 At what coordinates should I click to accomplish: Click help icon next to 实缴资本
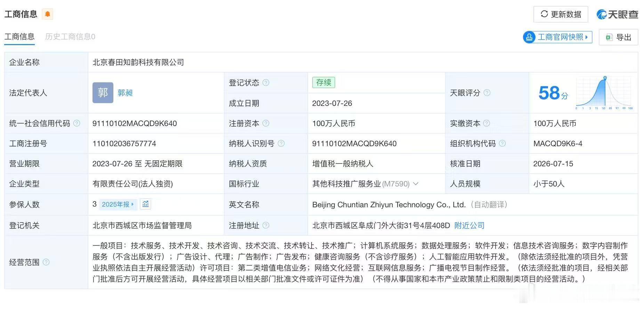pos(486,123)
